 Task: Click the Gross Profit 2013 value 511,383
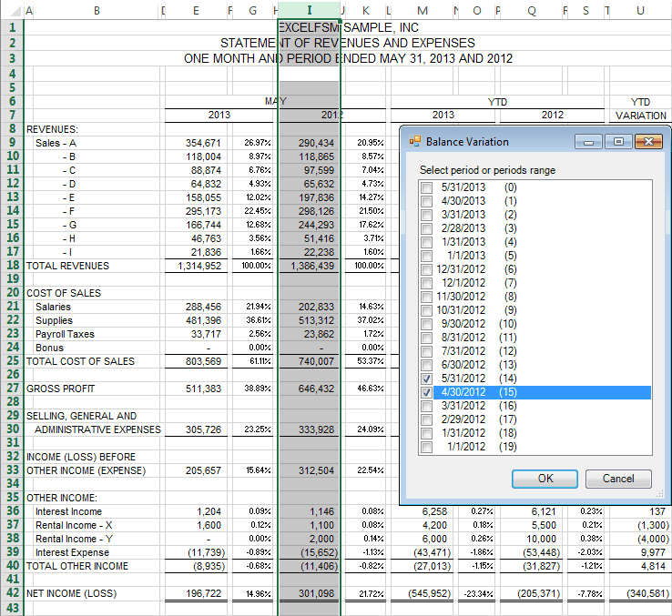coord(202,389)
